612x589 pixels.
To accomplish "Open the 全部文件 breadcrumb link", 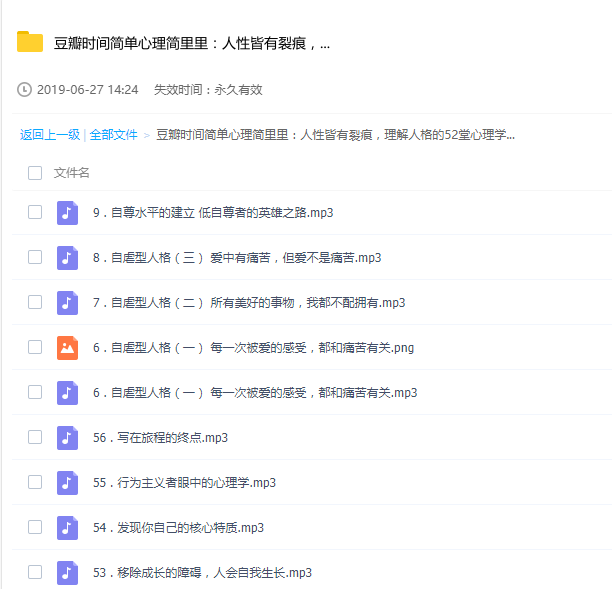I will (113, 135).
